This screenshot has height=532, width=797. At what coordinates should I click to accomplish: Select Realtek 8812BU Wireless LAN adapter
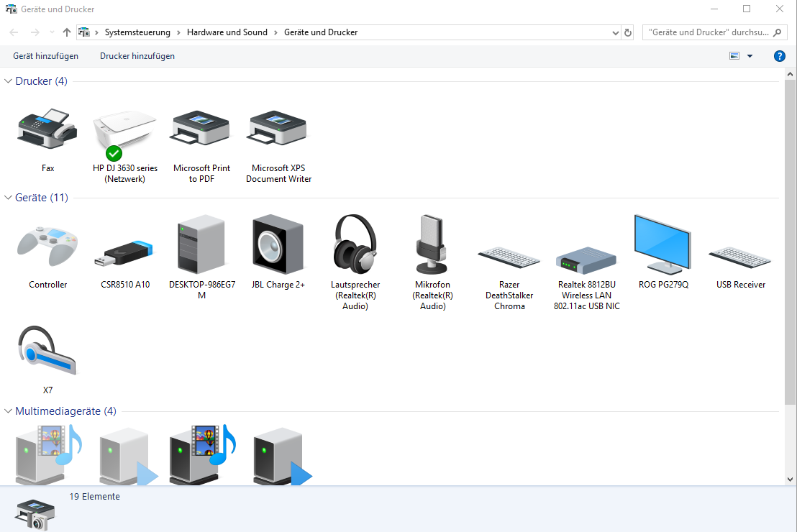[586, 260]
